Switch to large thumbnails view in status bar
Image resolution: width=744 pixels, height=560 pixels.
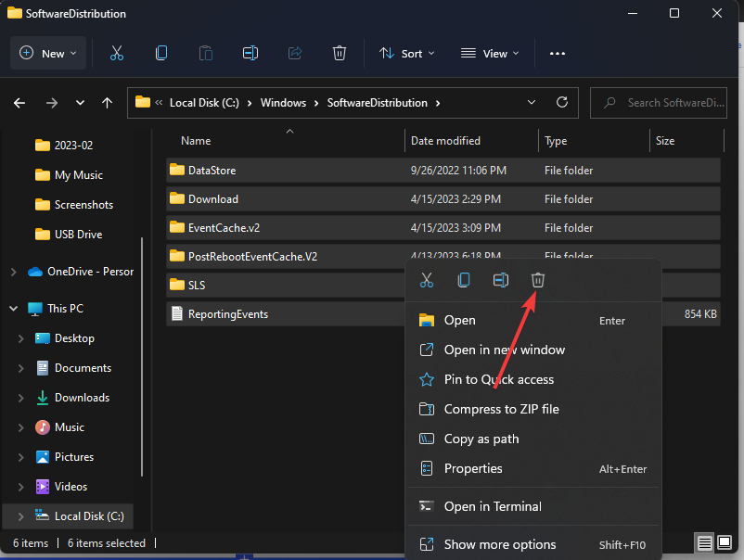tap(725, 542)
